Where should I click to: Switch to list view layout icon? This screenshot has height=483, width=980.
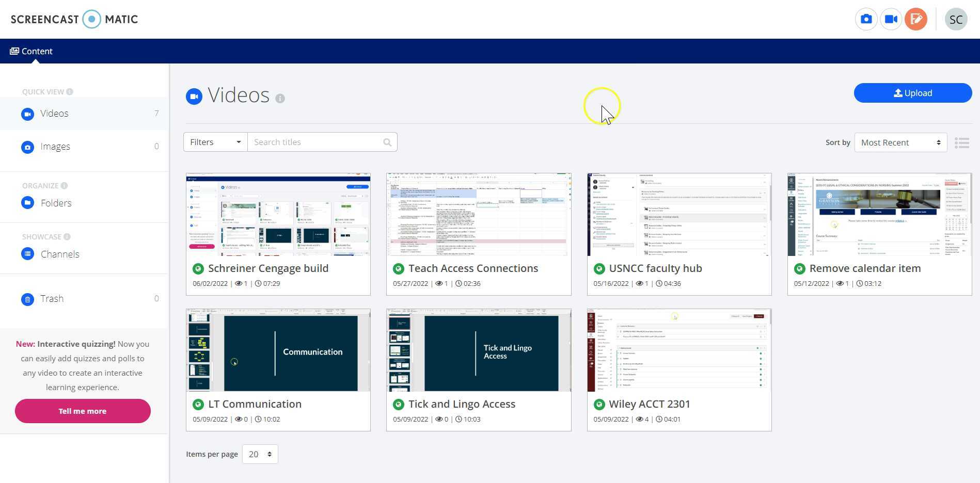[x=962, y=143]
